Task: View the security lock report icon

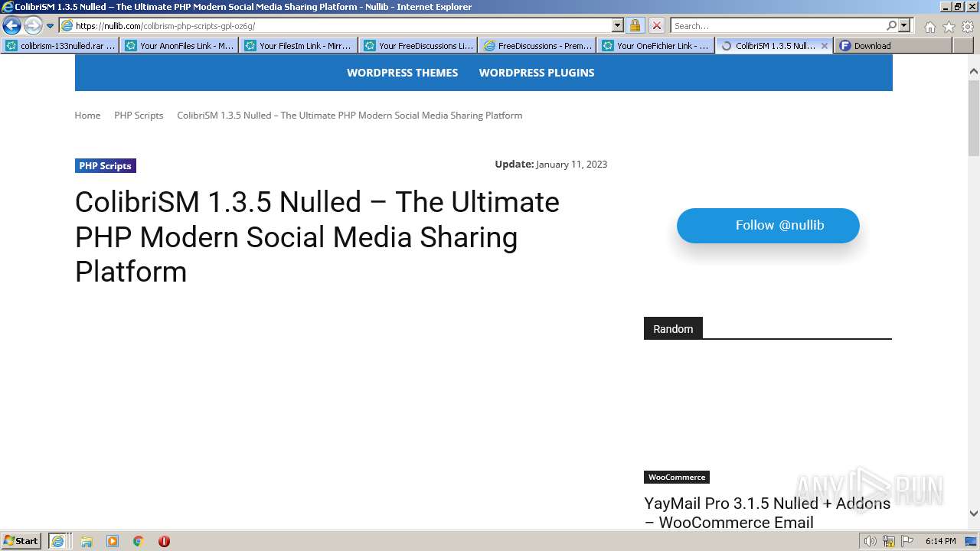Action: click(635, 26)
